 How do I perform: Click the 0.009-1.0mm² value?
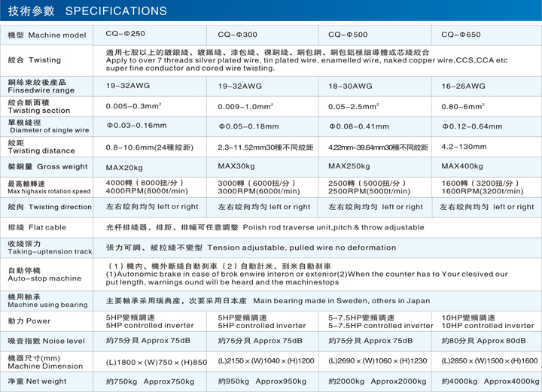245,107
